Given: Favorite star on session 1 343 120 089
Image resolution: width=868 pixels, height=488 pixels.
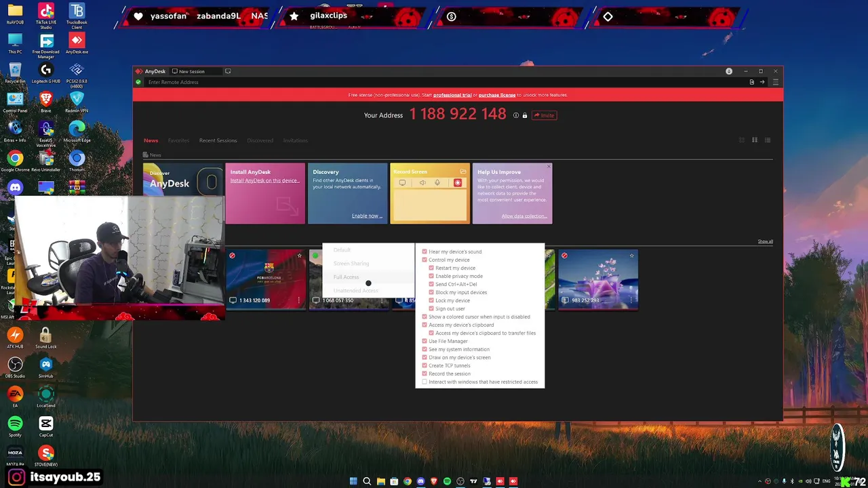Looking at the screenshot, I should coord(299,256).
